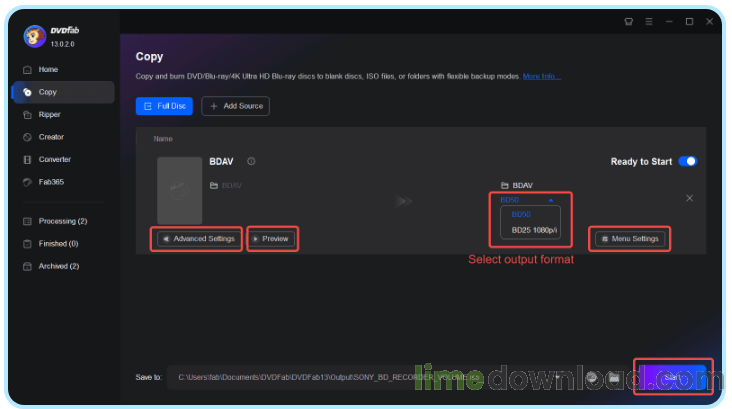Click the Home house icon
The width and height of the screenshot is (732, 409).
[27, 70]
